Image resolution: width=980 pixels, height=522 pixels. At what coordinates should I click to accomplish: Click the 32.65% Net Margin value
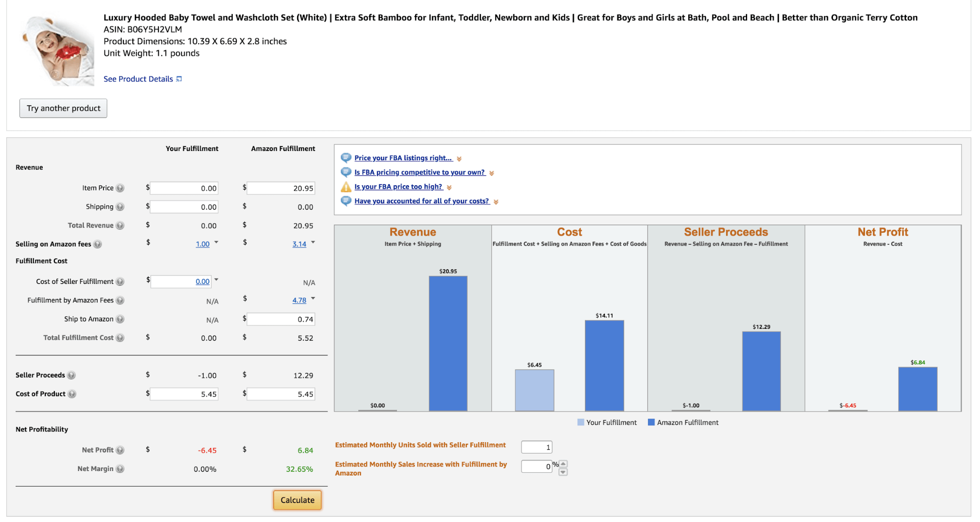click(x=300, y=469)
